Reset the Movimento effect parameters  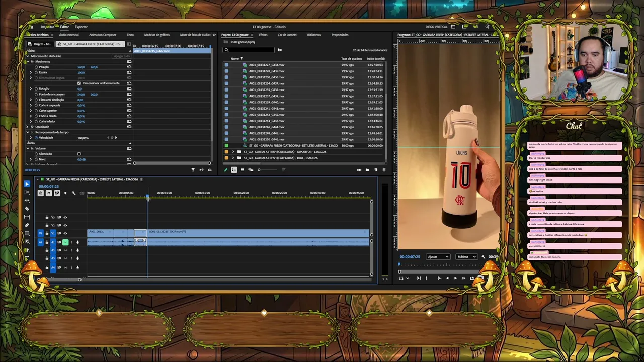point(129,62)
